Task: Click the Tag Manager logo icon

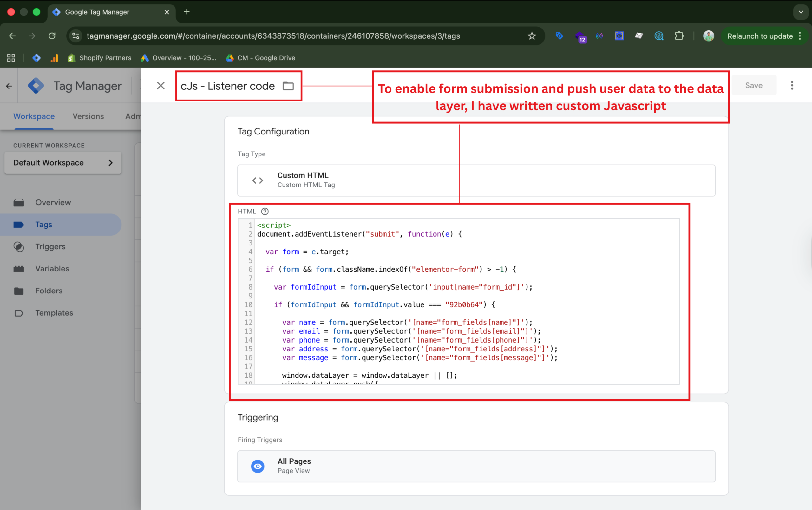Action: [x=36, y=86]
